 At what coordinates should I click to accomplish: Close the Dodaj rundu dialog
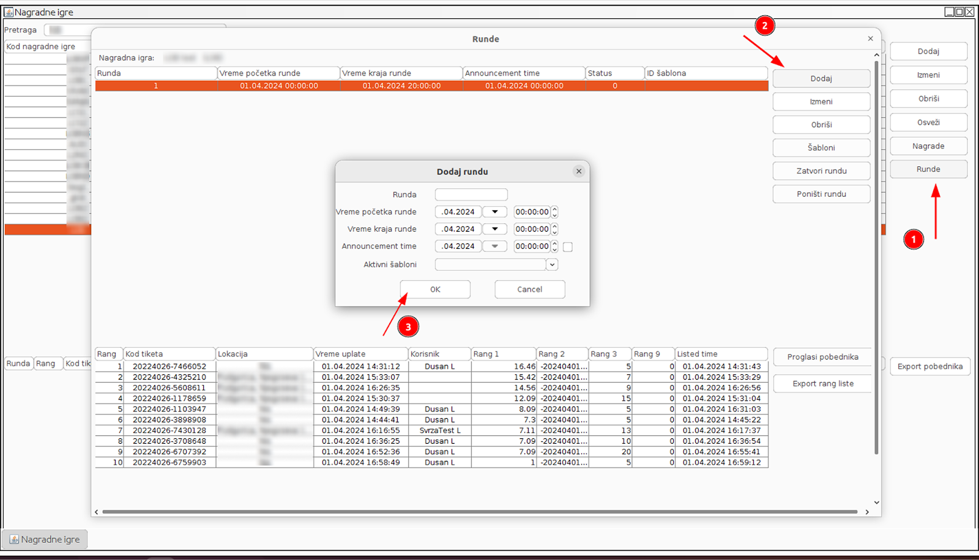579,171
